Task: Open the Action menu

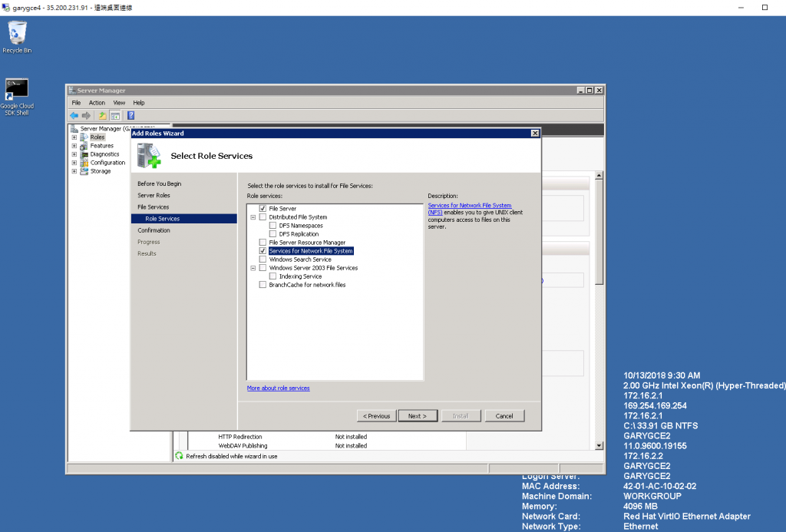Action: (x=97, y=103)
